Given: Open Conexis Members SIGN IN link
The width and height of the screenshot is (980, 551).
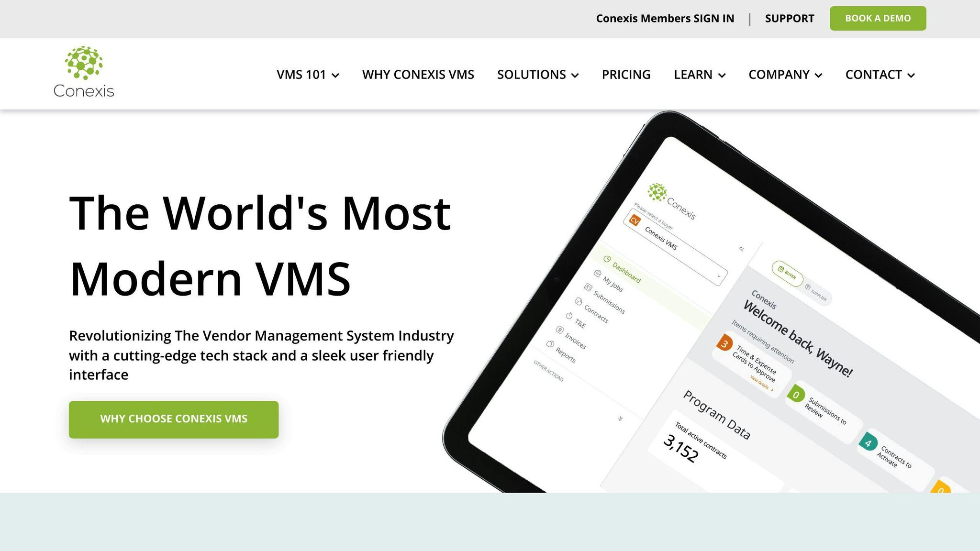Looking at the screenshot, I should coord(665,19).
